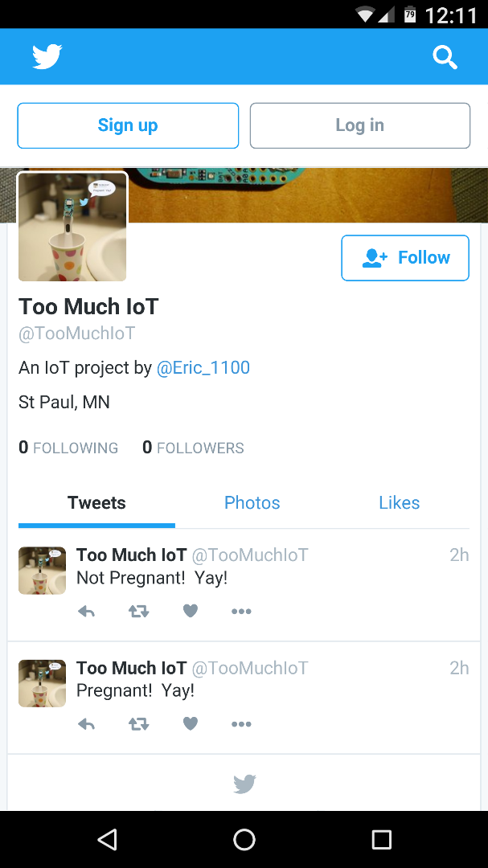Retweet the "Not Pregnant! Yay!" tweet
Image resolution: width=488 pixels, height=868 pixels.
pyautogui.click(x=138, y=611)
